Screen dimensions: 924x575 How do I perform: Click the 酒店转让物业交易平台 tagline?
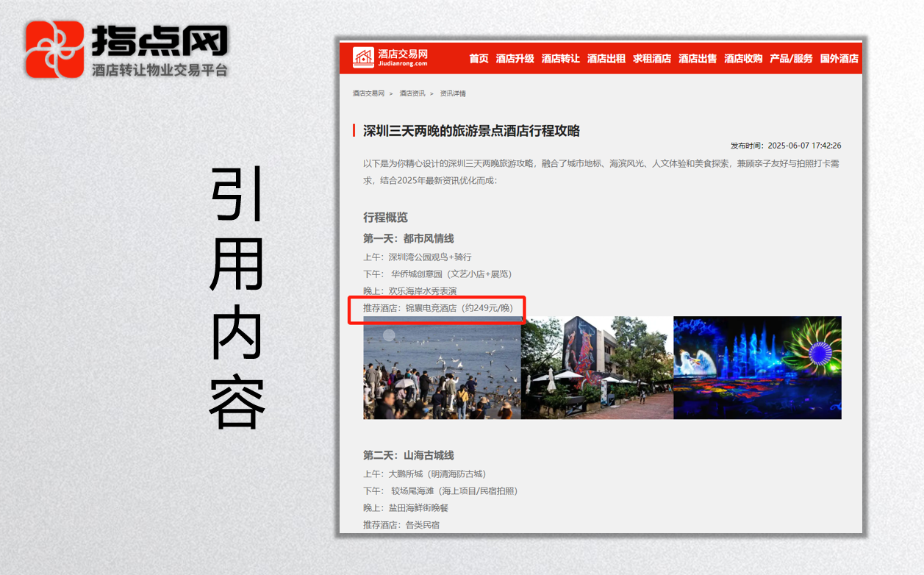[160, 70]
